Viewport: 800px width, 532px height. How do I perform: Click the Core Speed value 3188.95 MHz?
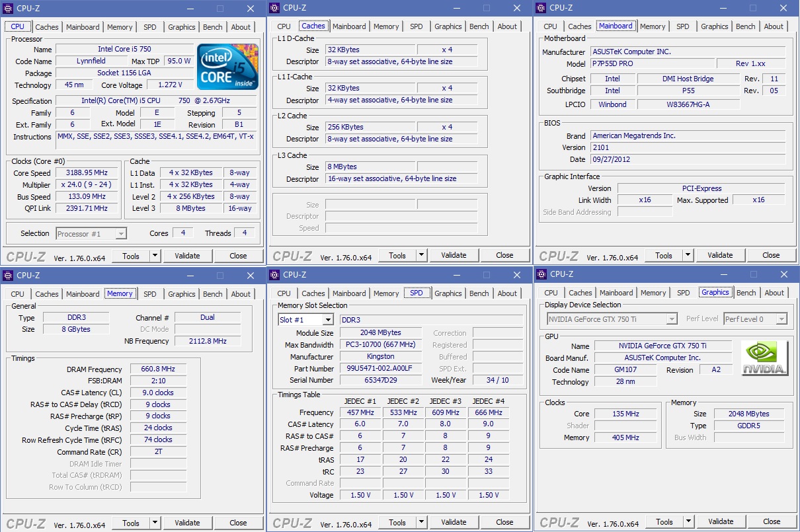point(87,173)
